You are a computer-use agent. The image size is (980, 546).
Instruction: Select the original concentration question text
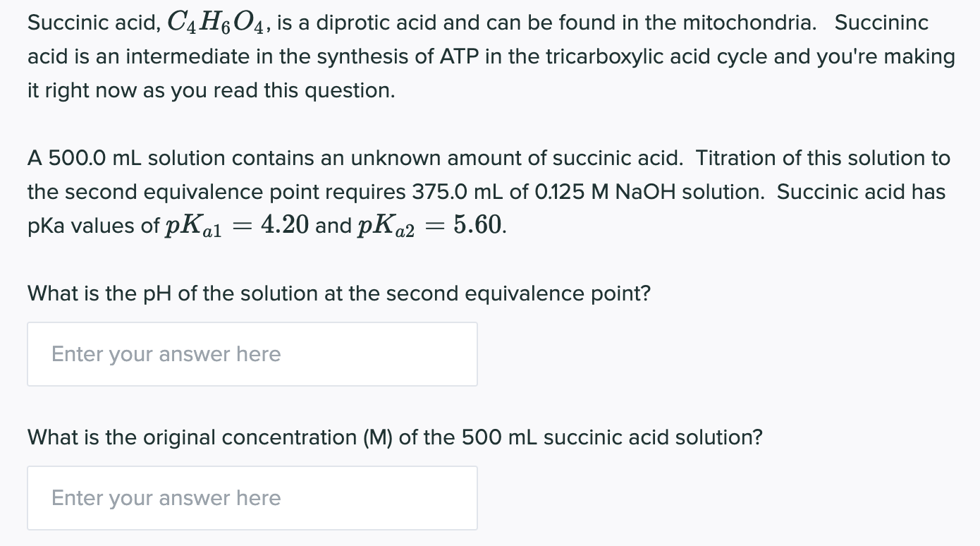395,437
